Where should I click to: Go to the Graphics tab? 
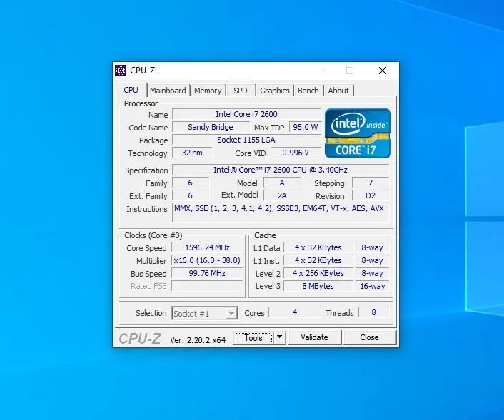point(275,91)
